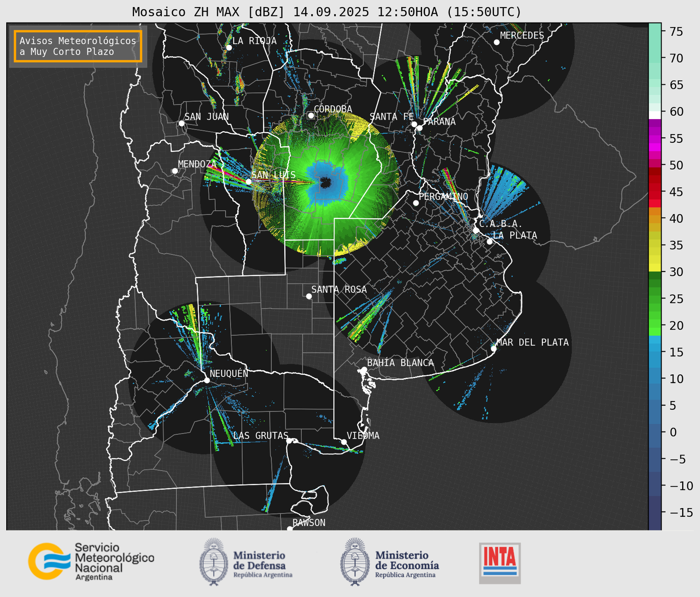Click the yellow 30–35 dBZ color band
700x597 pixels.
pos(655,258)
